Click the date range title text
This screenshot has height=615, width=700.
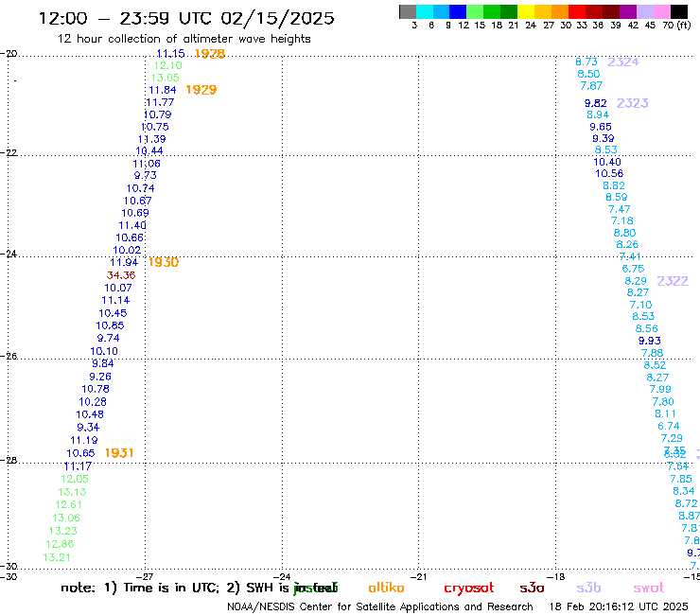tap(186, 18)
